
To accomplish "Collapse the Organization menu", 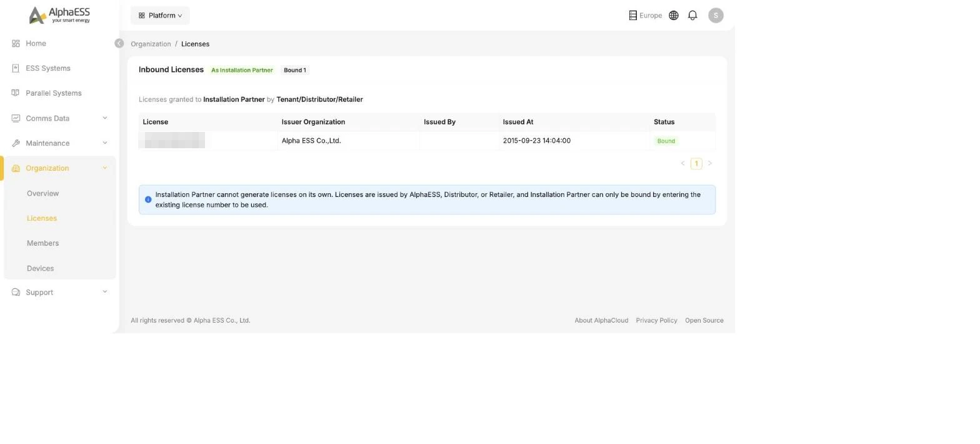I will (59, 168).
